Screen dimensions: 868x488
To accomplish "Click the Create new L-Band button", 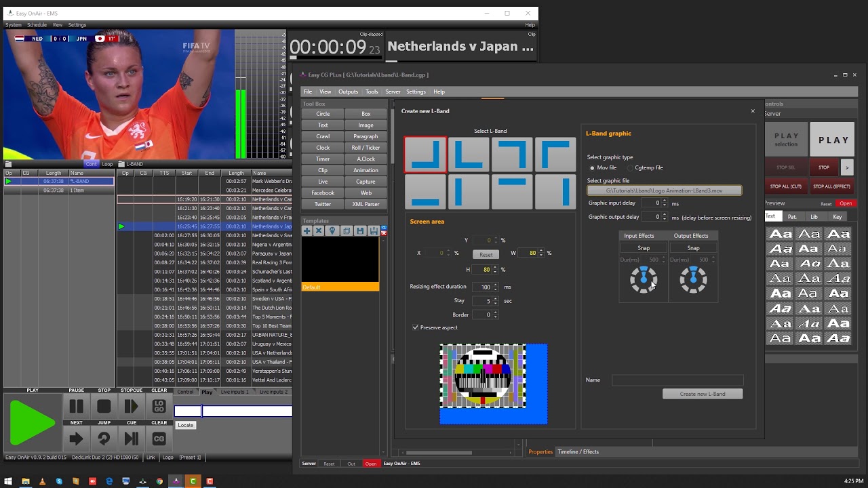I will point(702,394).
